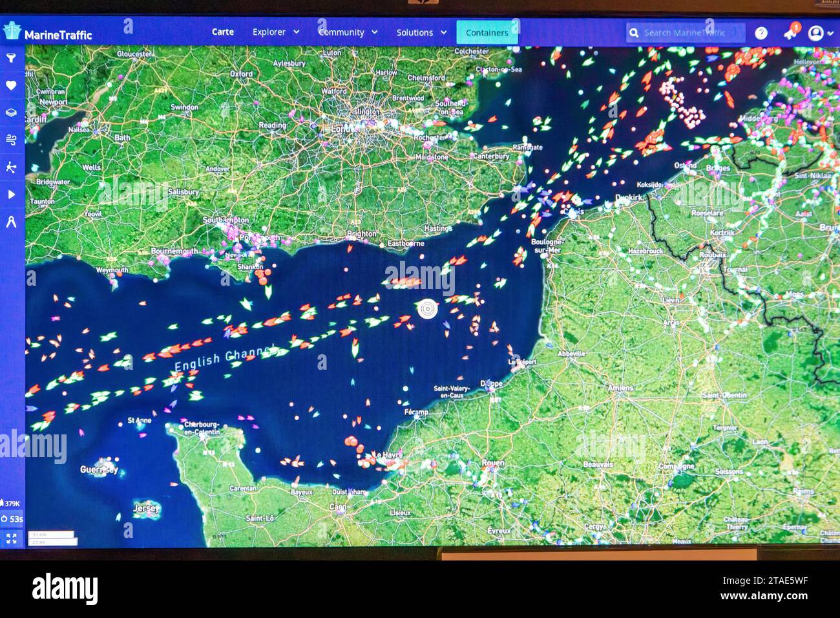Viewport: 840px width, 618px height.
Task: Click the search magnifier icon
Action: (x=634, y=33)
